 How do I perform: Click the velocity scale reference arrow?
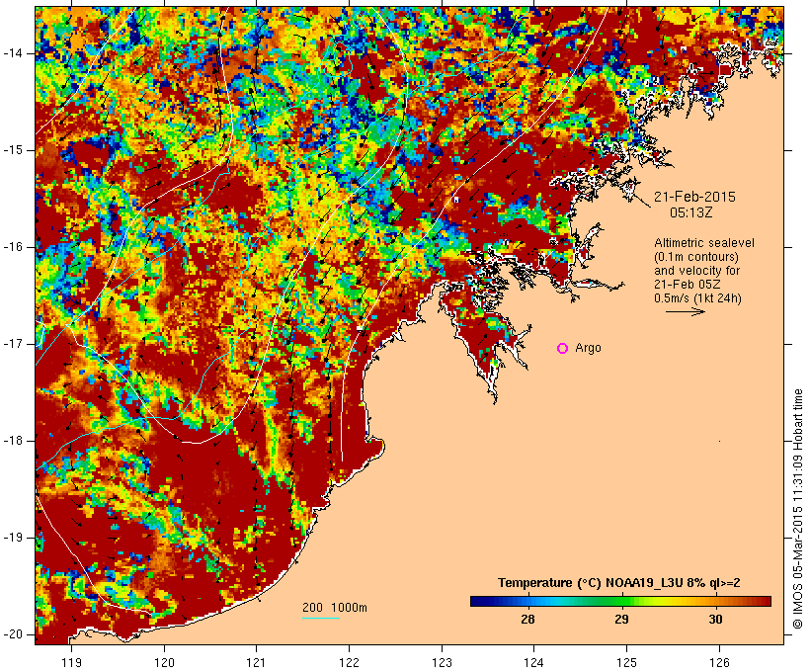pyautogui.click(x=686, y=311)
